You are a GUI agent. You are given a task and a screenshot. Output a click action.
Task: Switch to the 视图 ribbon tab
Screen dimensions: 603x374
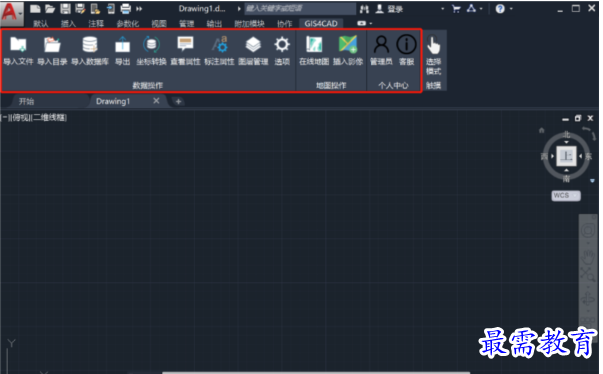pyautogui.click(x=159, y=24)
